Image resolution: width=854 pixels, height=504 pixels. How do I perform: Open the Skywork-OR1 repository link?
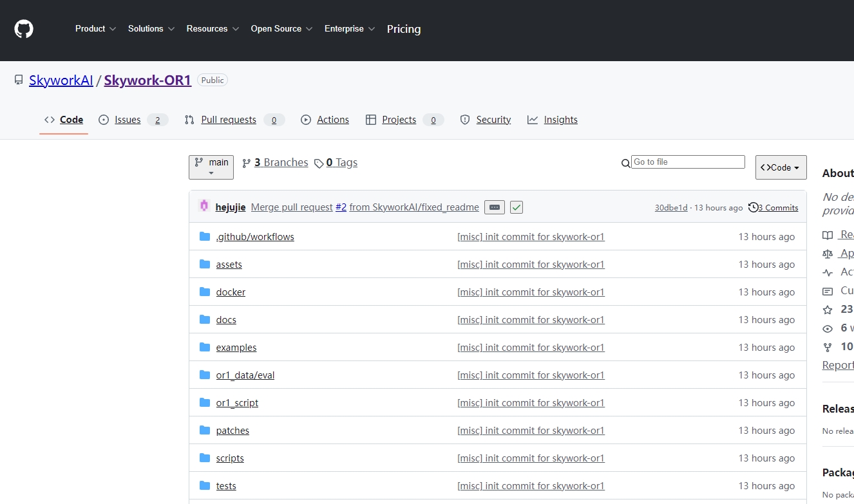coord(147,80)
